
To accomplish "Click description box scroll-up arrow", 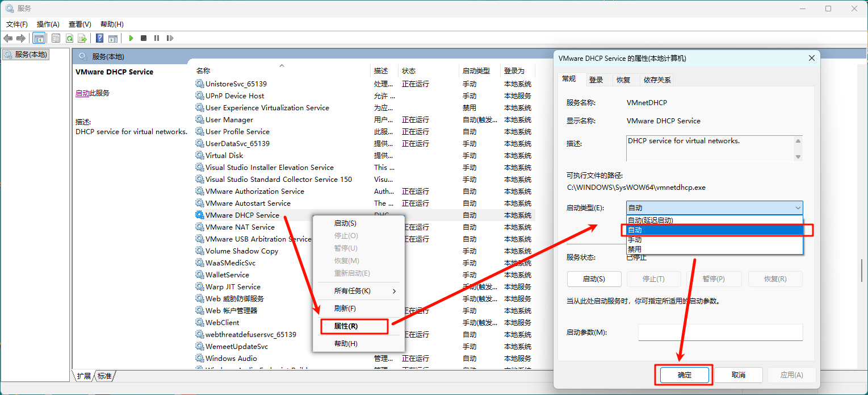I will 798,141.
